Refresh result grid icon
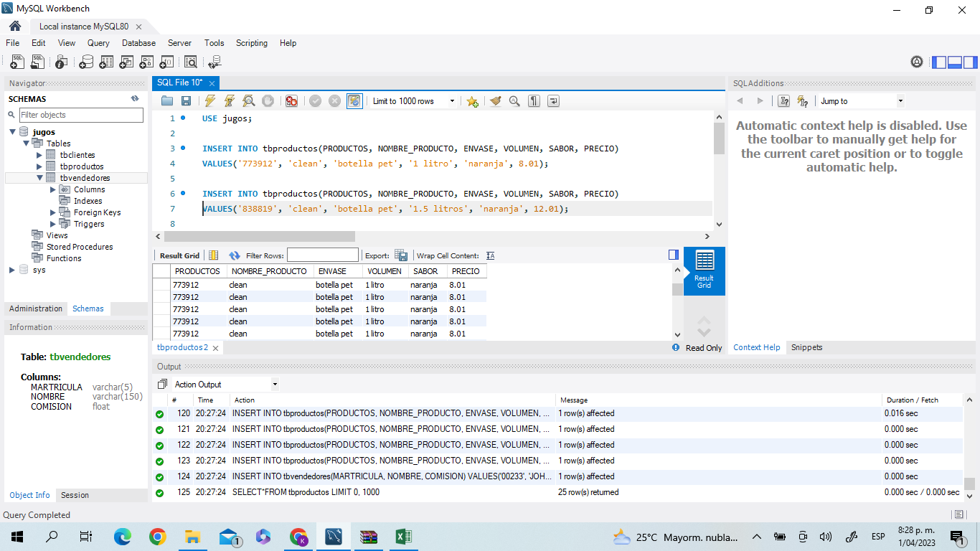The width and height of the screenshot is (980, 551). 235,255
